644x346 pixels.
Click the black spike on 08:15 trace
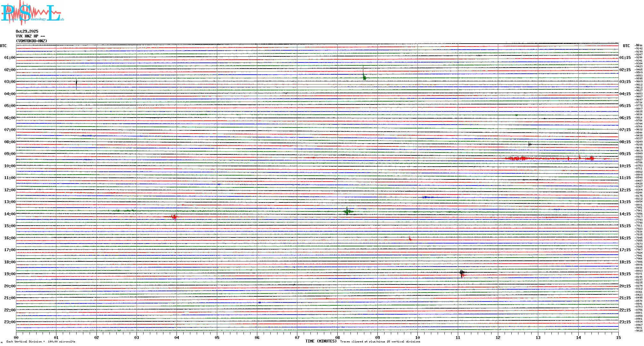point(530,144)
